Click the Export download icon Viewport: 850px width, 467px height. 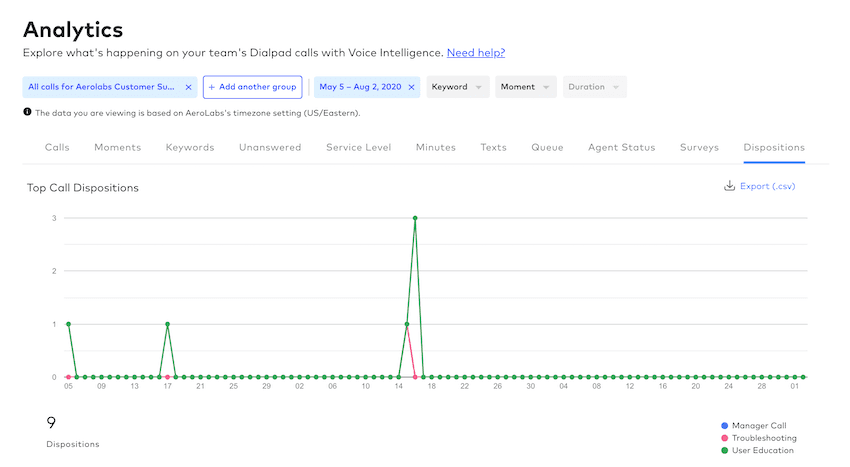tap(729, 186)
